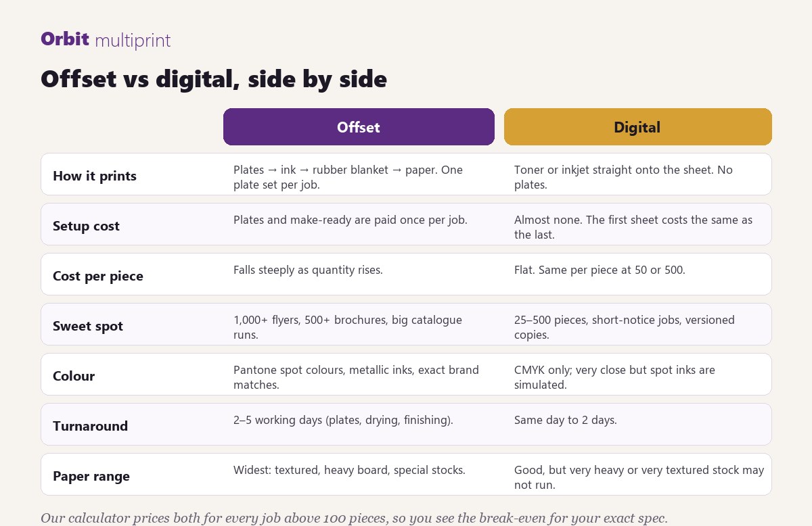Select the purple Offset column header
The width and height of the screenshot is (812, 526).
[359, 127]
